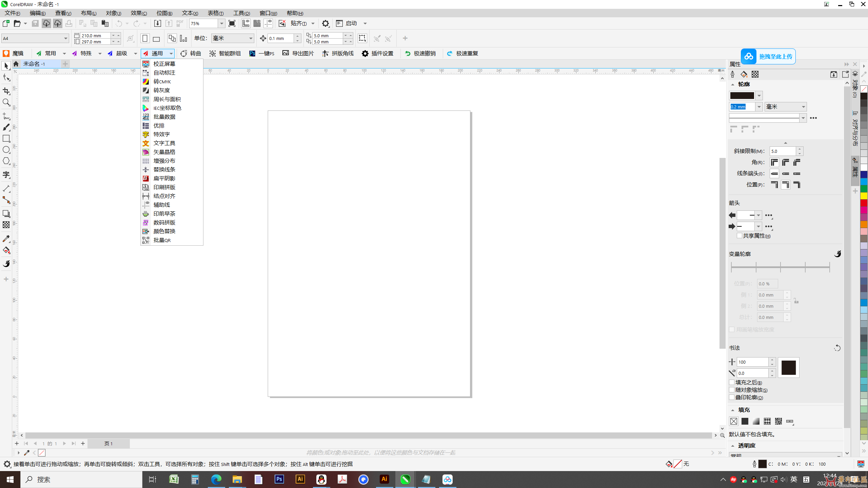Select the Freehand drawing tool
Screen dimensions: 868x488
[x=6, y=116]
